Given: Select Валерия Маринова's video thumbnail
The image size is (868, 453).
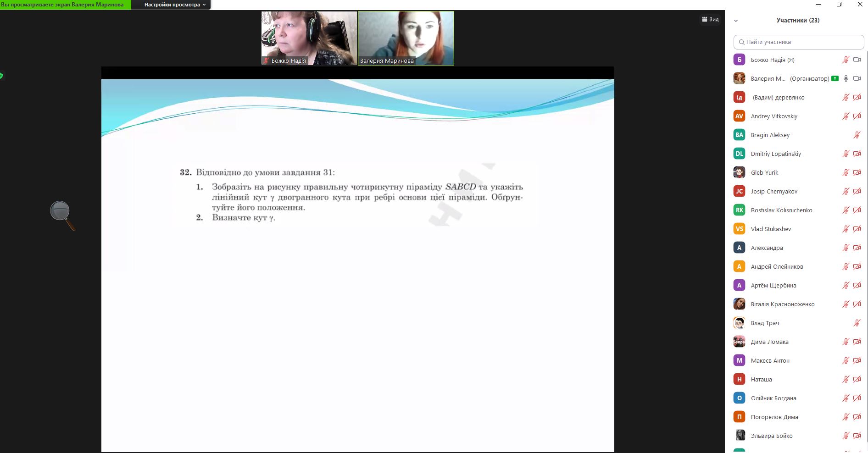Looking at the screenshot, I should 406,38.
